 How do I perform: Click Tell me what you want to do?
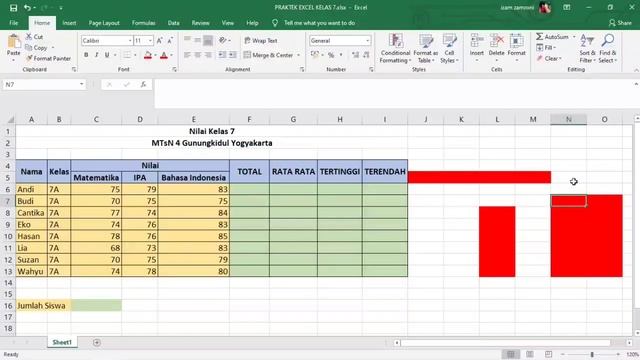[x=319, y=23]
